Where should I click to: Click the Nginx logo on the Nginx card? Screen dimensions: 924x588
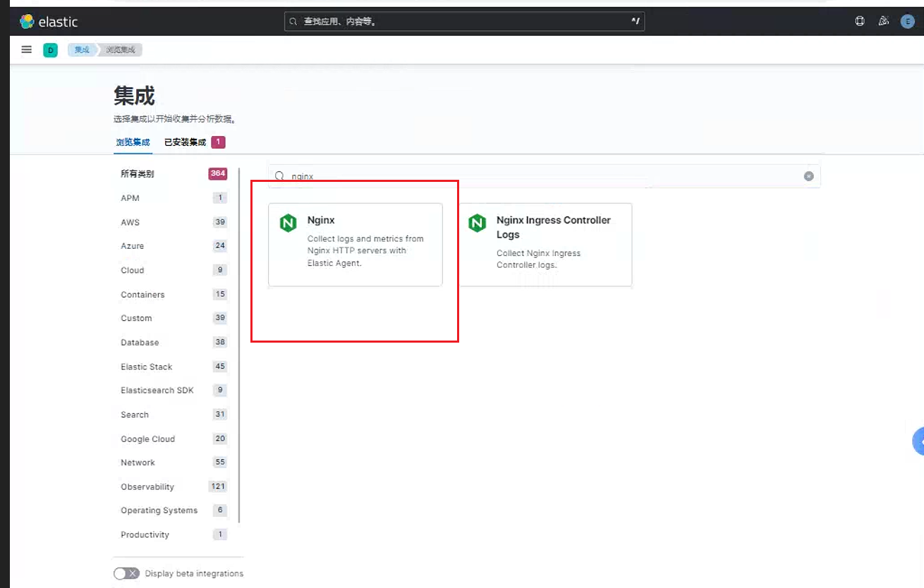click(x=288, y=223)
